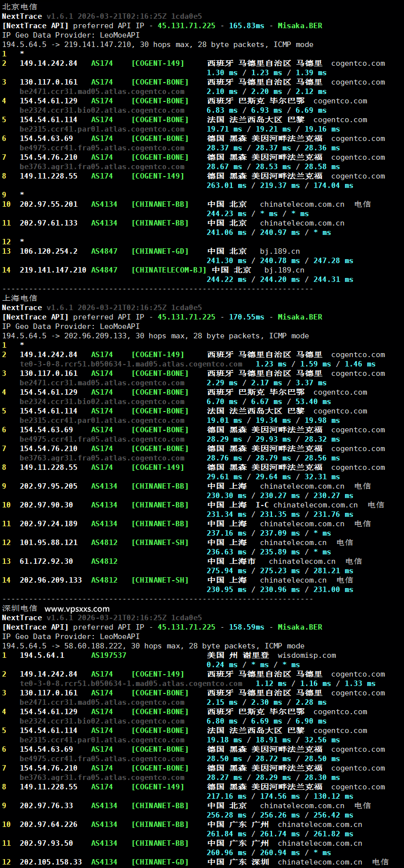Click the 53.40 ms latency value
The image size is (404, 868).
tap(313, 402)
